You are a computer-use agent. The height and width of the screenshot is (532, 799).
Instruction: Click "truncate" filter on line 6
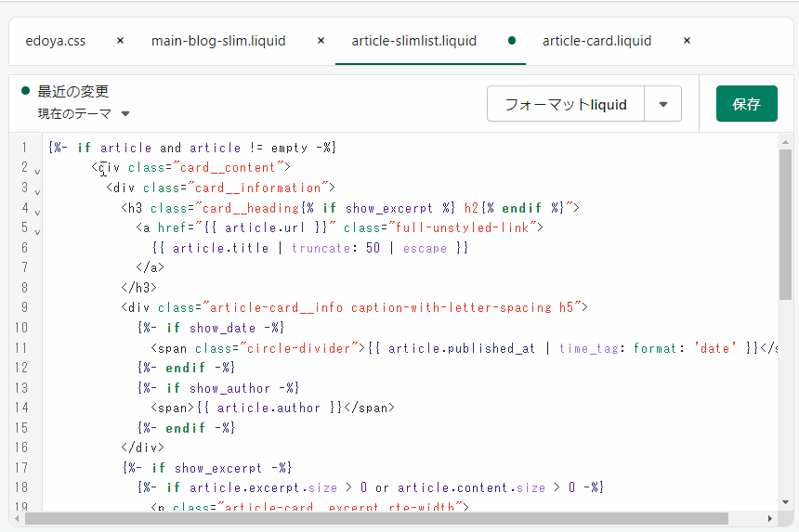pos(321,248)
